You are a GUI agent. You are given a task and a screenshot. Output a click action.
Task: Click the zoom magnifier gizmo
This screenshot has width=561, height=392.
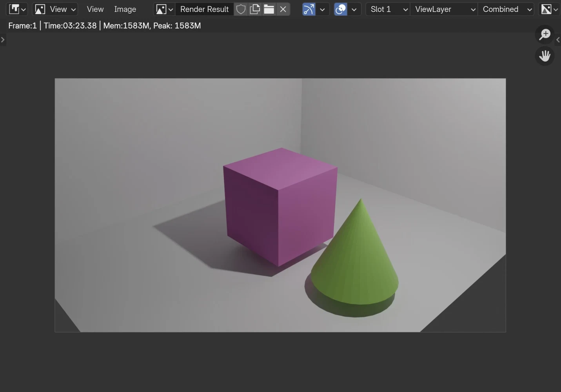545,34
